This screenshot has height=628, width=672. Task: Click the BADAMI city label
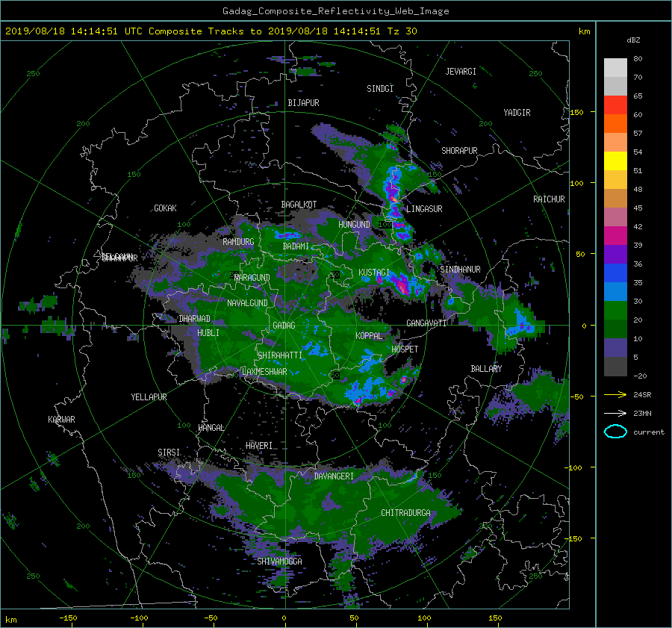[296, 246]
